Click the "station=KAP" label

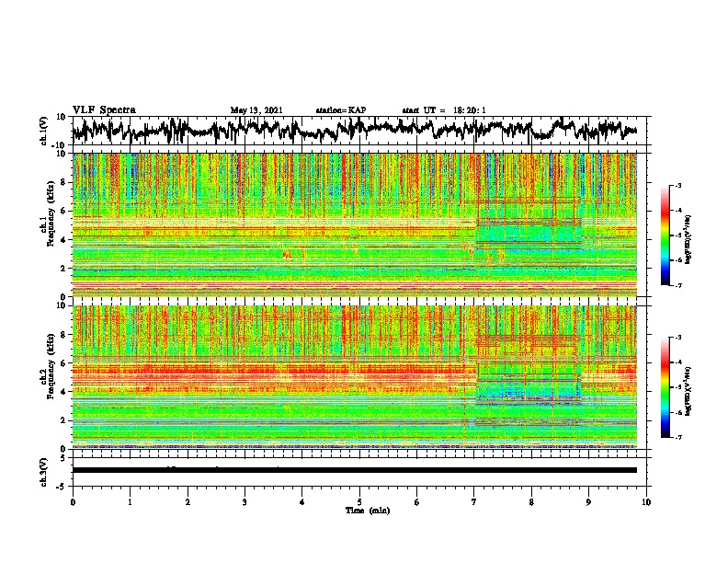(341, 110)
